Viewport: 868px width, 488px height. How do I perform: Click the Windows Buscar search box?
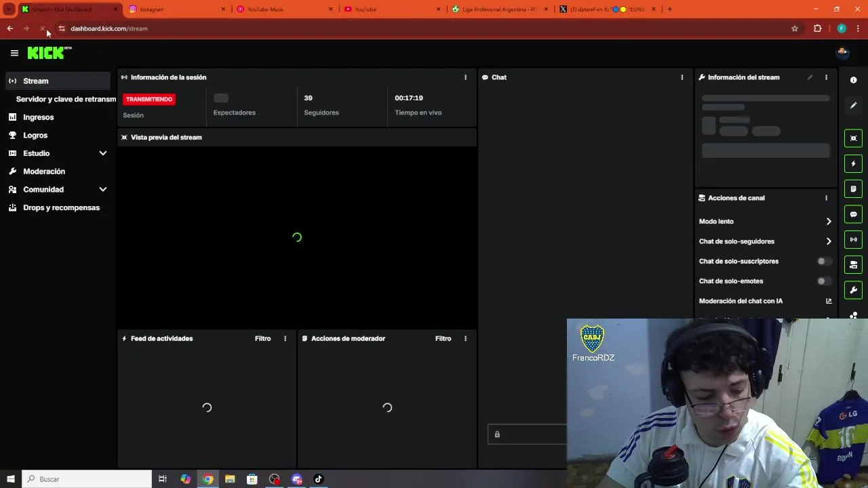[87, 479]
